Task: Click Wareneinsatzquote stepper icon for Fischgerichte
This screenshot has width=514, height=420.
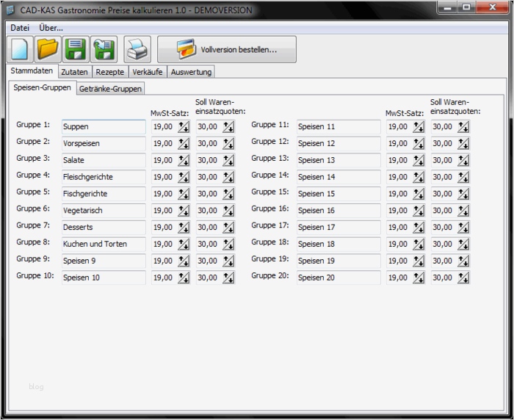Action: click(x=228, y=193)
